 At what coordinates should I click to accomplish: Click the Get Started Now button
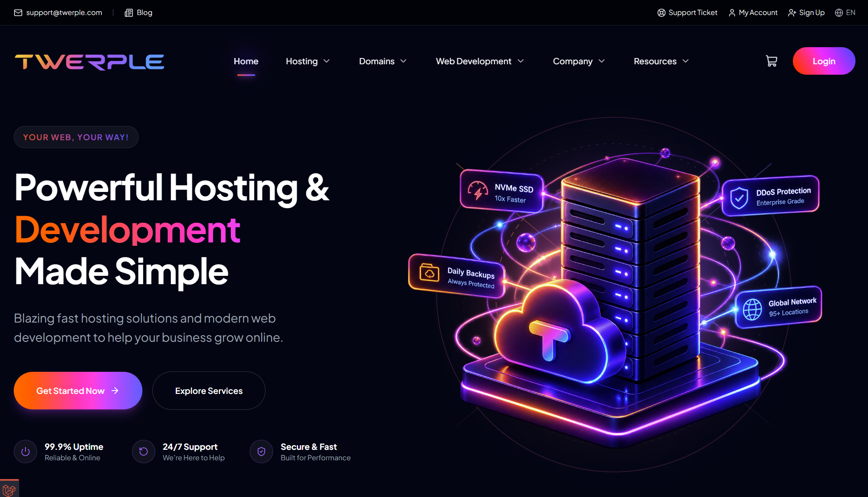78,391
